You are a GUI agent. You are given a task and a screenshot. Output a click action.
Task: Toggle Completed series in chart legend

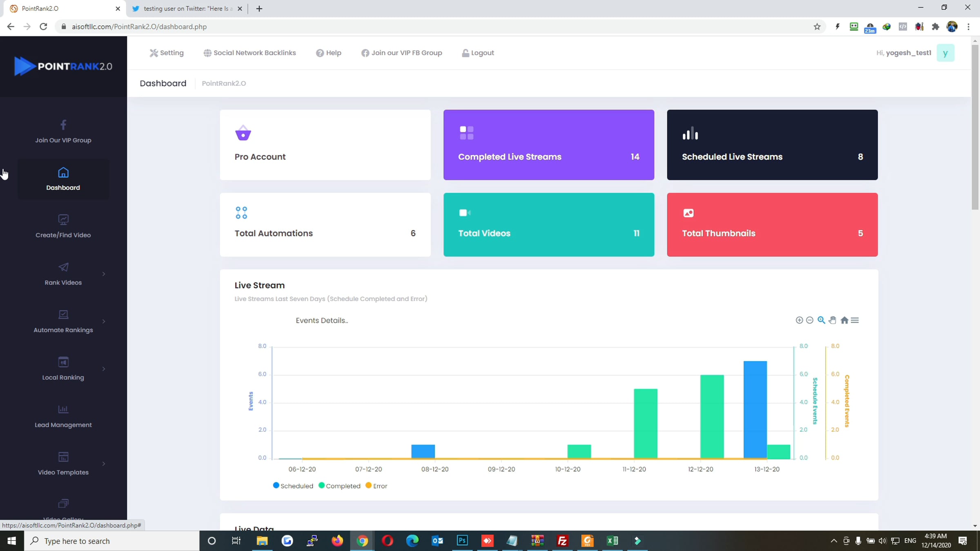point(339,486)
